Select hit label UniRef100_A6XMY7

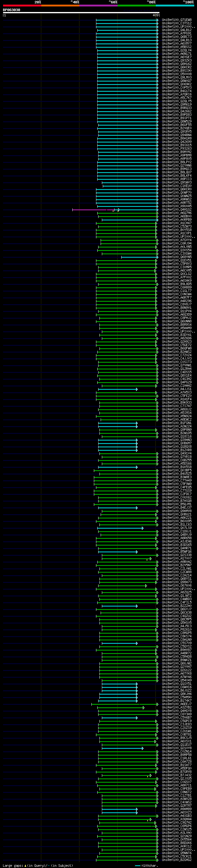pos(177,43)
